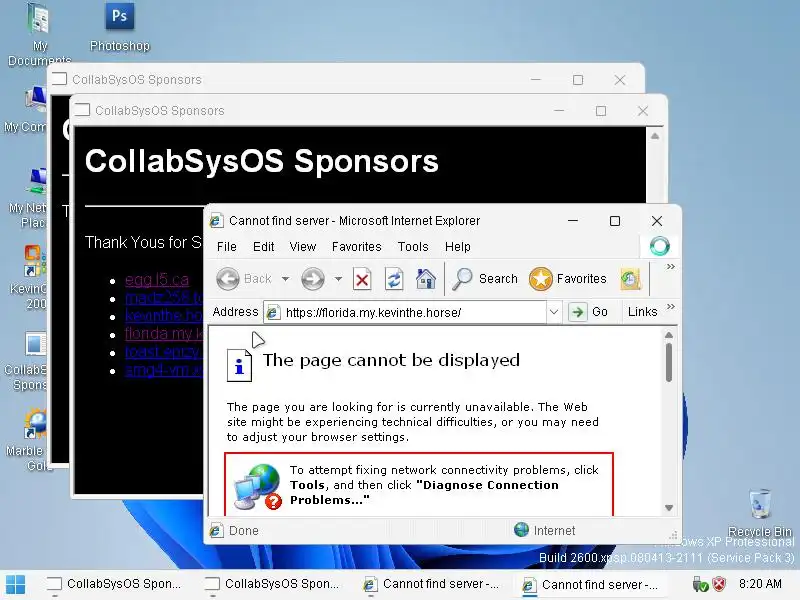Switch to active Cannot find server taskbar button
800x600 pixels.
coord(589,584)
